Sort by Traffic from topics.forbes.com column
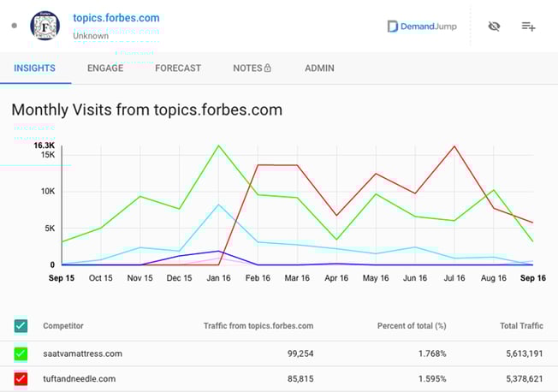The image size is (558, 392). point(258,326)
